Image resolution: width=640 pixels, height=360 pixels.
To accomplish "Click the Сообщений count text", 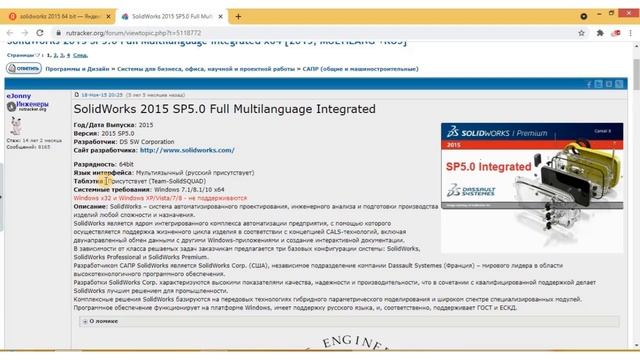I will (28, 147).
